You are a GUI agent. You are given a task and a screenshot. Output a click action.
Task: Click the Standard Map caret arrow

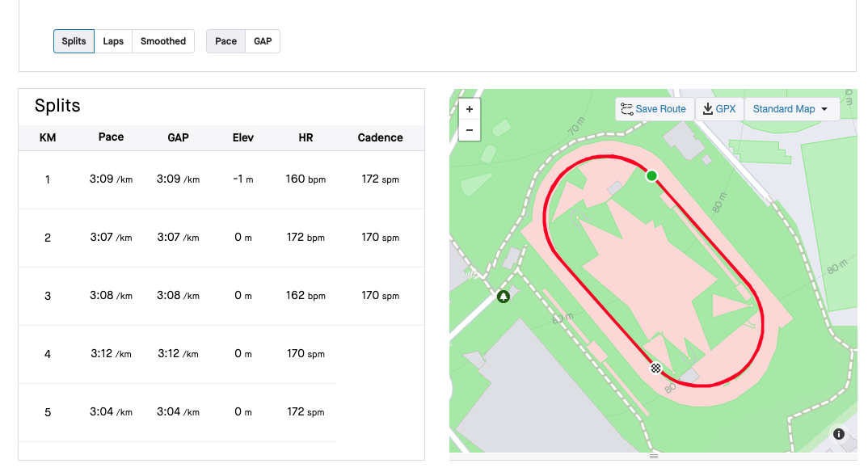824,109
